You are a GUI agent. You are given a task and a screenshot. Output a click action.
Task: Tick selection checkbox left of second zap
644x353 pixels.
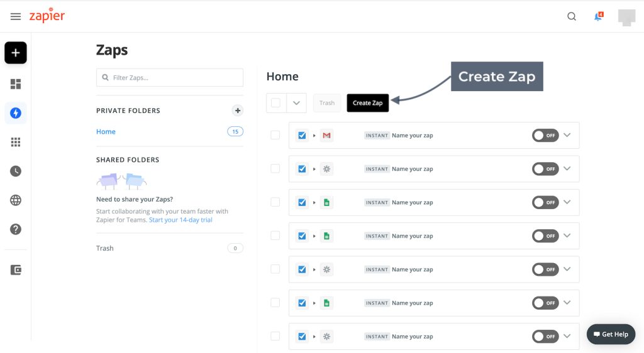pyautogui.click(x=275, y=168)
